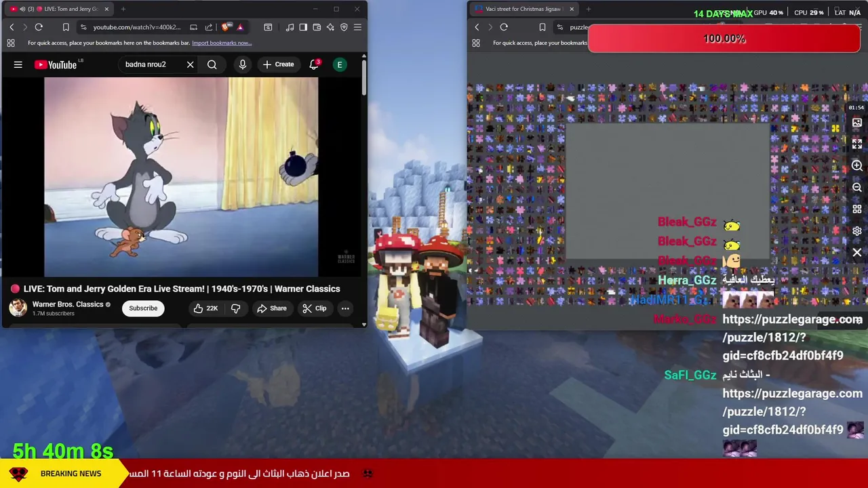Like the Tom and Jerry video

[x=205, y=308]
